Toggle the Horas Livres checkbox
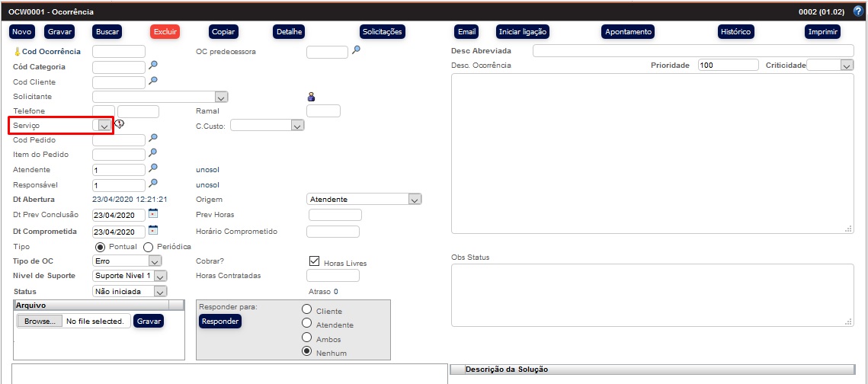The image size is (868, 384). click(x=314, y=261)
